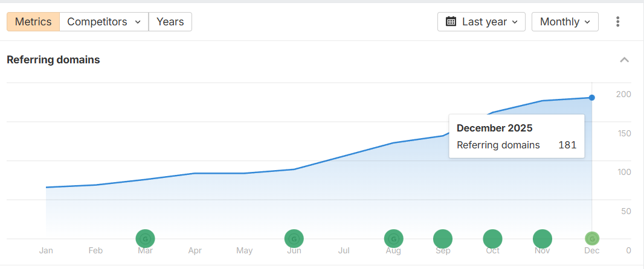The image size is (644, 269).
Task: Click the Google update marker at March
Action: click(x=145, y=239)
